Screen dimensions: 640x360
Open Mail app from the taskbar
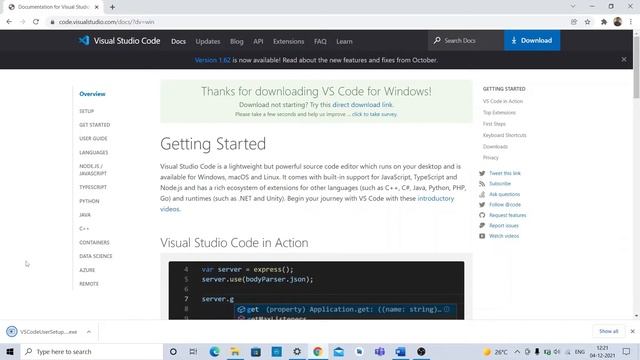pos(338,351)
